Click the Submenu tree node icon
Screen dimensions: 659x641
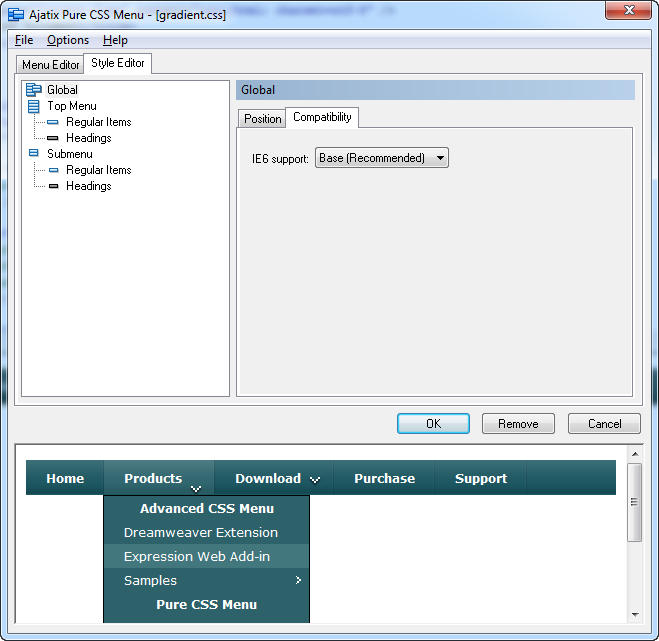(34, 153)
